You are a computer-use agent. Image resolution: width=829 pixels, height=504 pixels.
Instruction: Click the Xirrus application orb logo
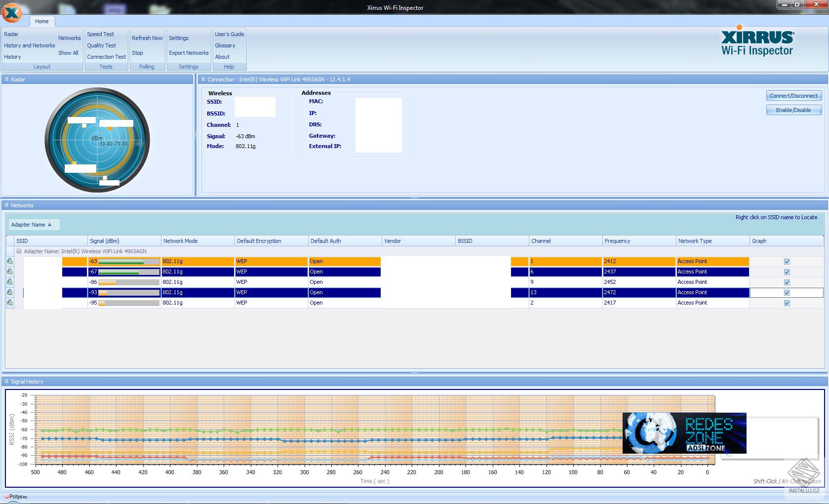click(x=12, y=13)
